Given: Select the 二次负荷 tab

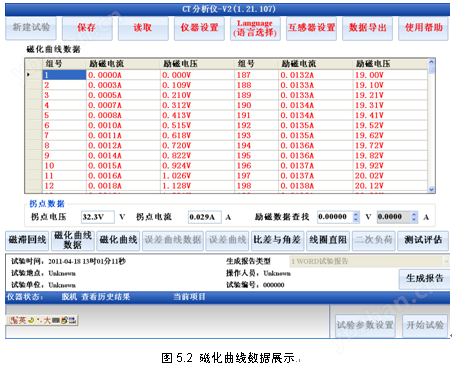Looking at the screenshot, I should pyautogui.click(x=373, y=240).
